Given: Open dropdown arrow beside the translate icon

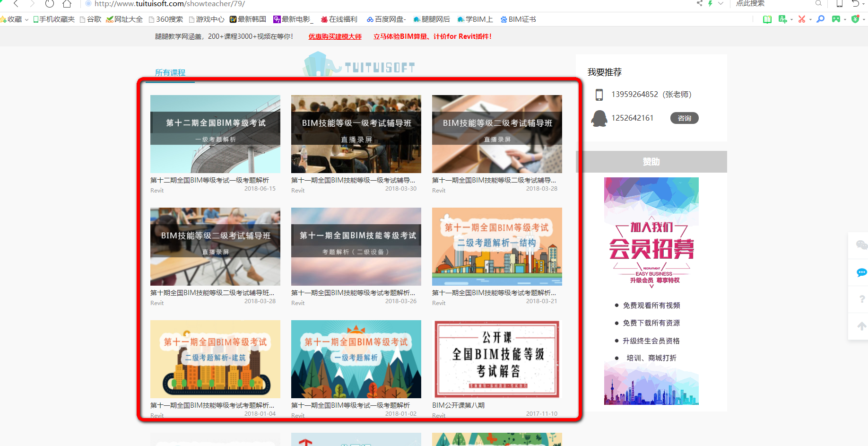Looking at the screenshot, I should pos(791,20).
